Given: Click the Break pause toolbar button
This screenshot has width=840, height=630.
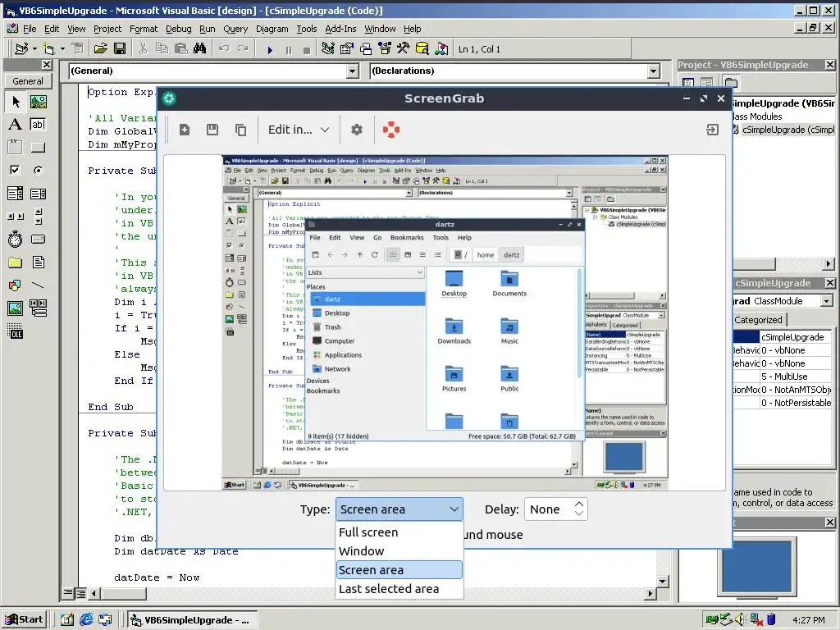Looking at the screenshot, I should coord(289,50).
